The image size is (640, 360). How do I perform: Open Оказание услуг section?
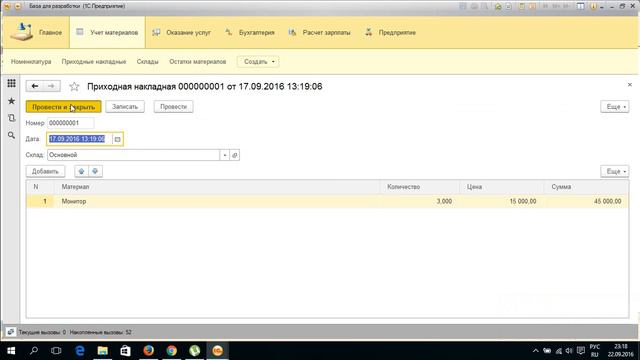(x=181, y=32)
